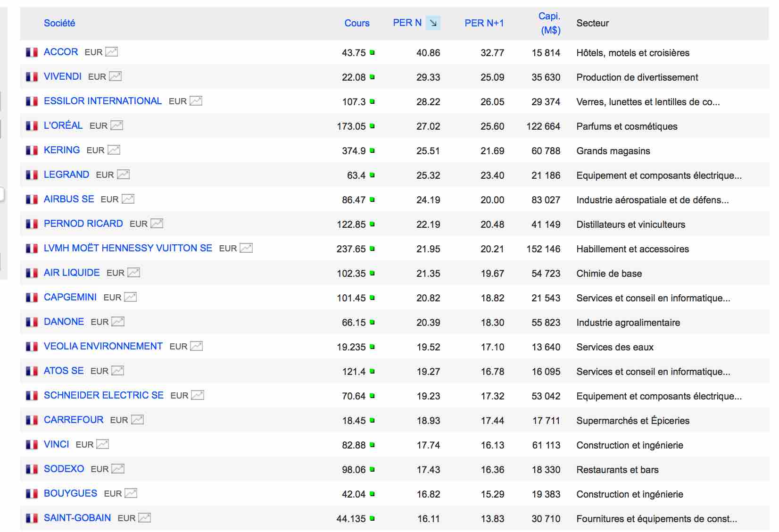
Task: Open the chart icon next to KERING
Action: click(x=114, y=150)
